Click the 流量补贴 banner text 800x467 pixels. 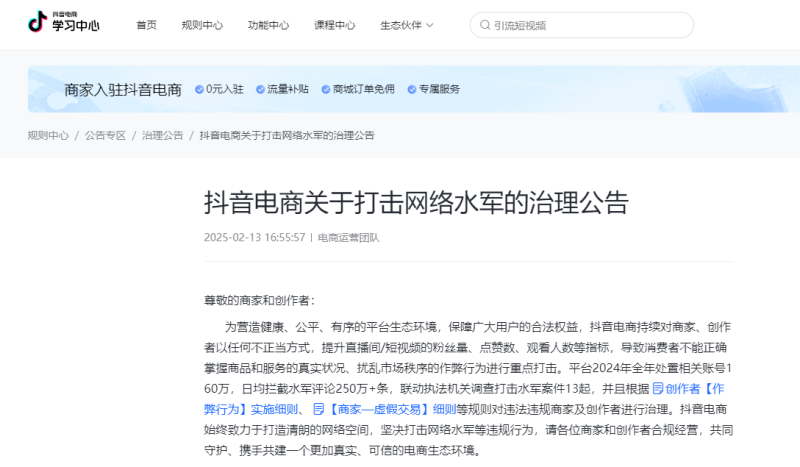[x=288, y=89]
